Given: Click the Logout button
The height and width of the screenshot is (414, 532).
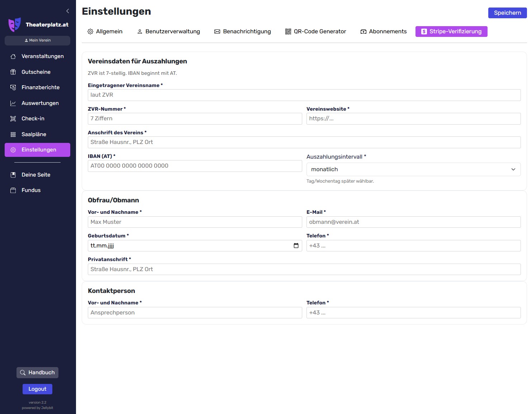Looking at the screenshot, I should [37, 389].
